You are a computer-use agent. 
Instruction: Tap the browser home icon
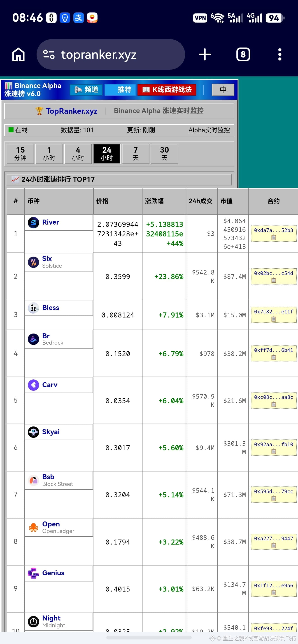[19, 54]
